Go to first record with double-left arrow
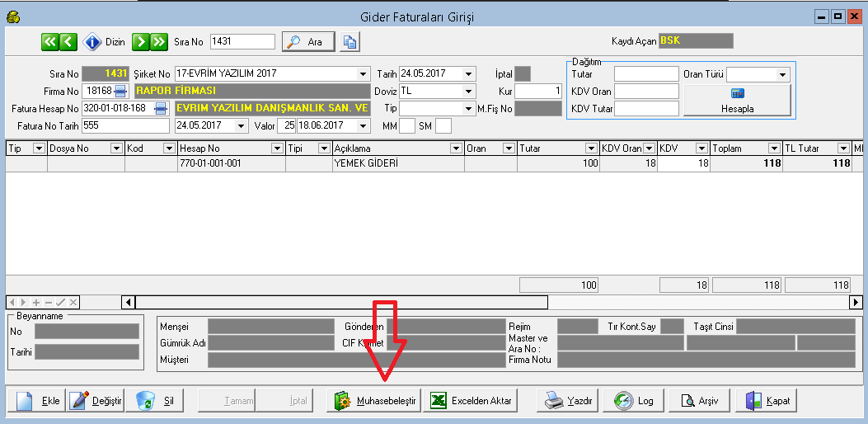The height and width of the screenshot is (424, 868). click(x=49, y=41)
